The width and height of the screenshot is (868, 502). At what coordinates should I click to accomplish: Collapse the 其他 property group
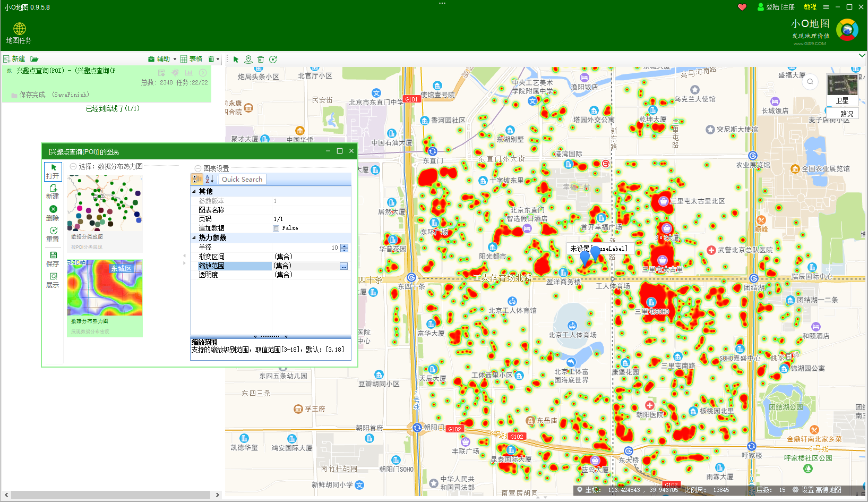(x=194, y=191)
